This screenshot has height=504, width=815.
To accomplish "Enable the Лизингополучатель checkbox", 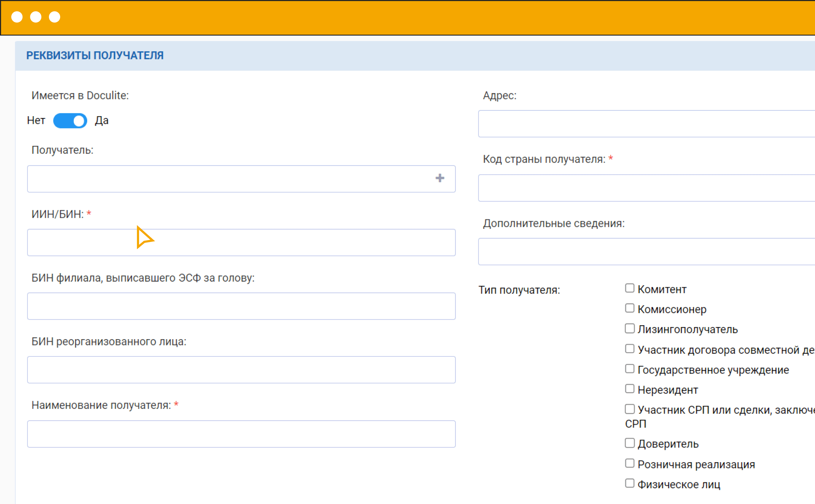I will click(x=629, y=328).
